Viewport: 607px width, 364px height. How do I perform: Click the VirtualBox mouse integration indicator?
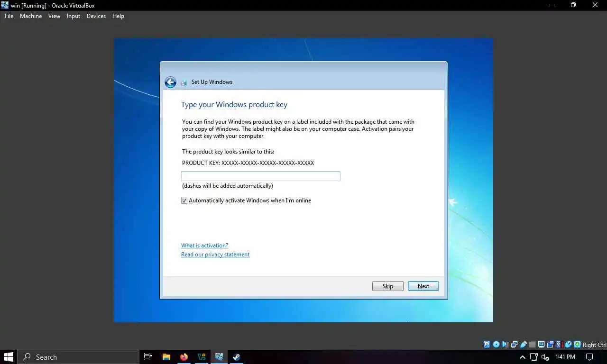[x=568, y=345]
